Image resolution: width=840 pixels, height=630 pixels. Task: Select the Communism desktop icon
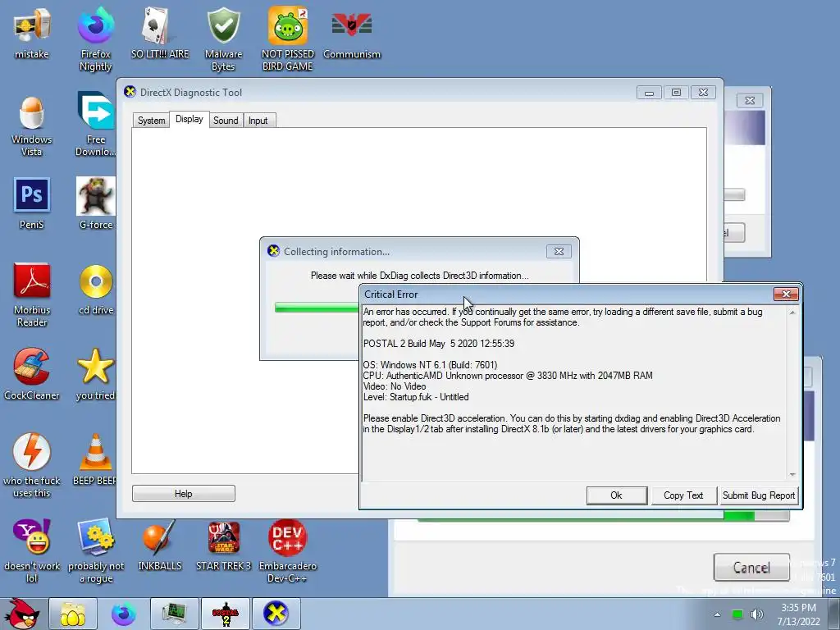click(x=351, y=33)
